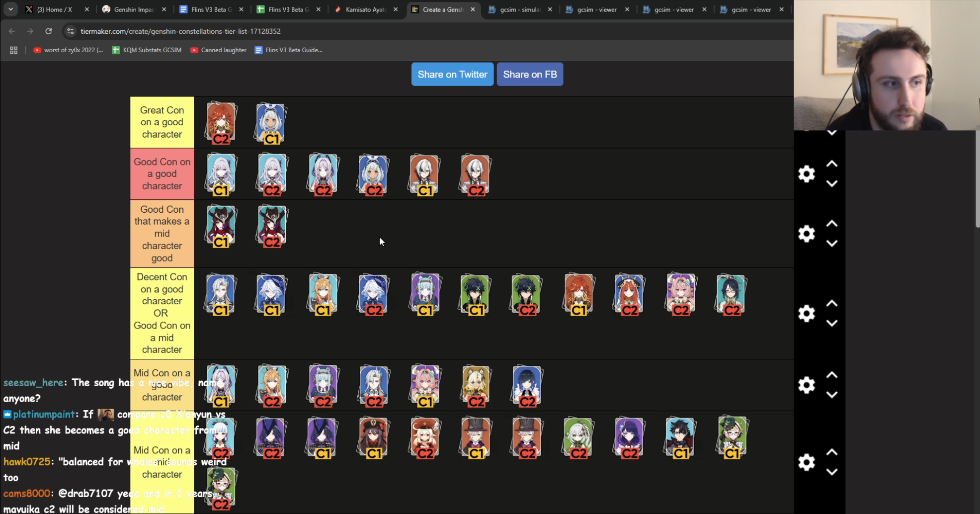Open settings gear for "Good Con on a good character" row
The width and height of the screenshot is (980, 514).
807,174
